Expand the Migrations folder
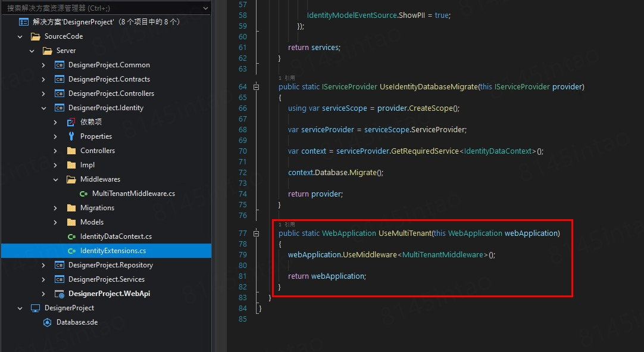The width and height of the screenshot is (644, 352). tap(55, 208)
